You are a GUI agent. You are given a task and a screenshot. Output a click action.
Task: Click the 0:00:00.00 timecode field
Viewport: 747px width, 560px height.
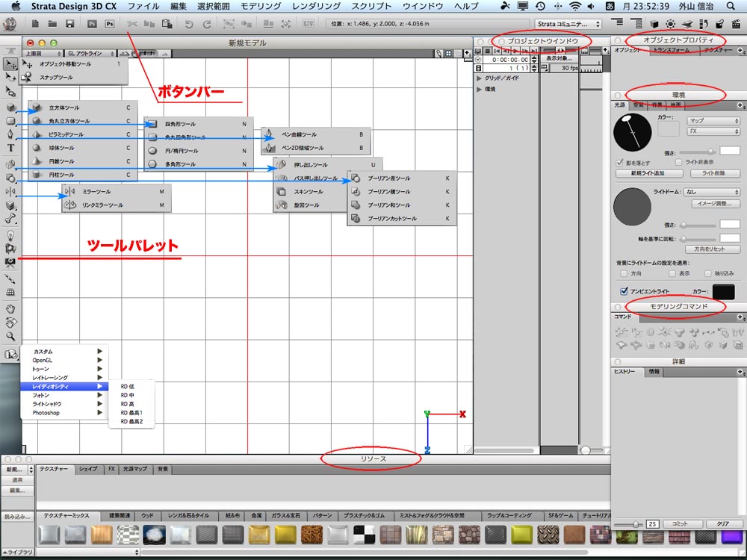[506, 60]
